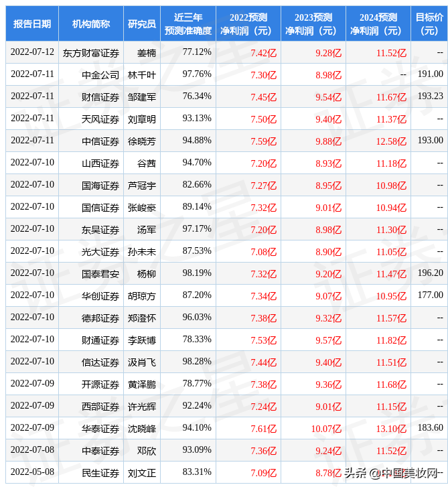Image resolution: width=448 pixels, height=489 pixels.
Task: Click accuracy value 98.28%
Action: pos(197,362)
